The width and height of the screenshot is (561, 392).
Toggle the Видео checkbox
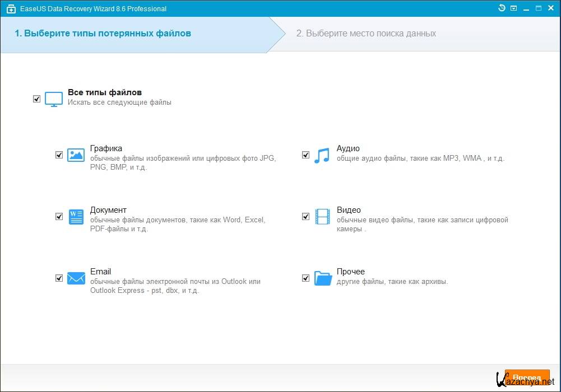[x=306, y=217]
